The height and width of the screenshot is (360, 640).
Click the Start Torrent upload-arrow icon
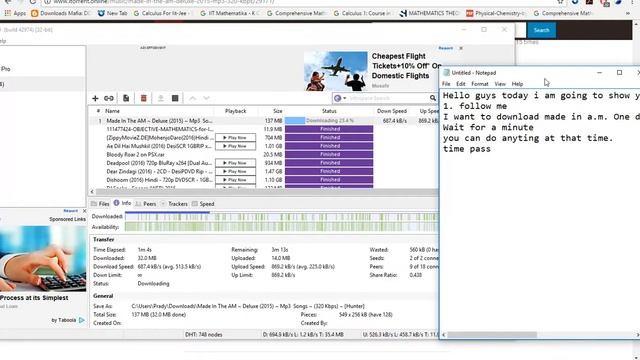(161, 98)
